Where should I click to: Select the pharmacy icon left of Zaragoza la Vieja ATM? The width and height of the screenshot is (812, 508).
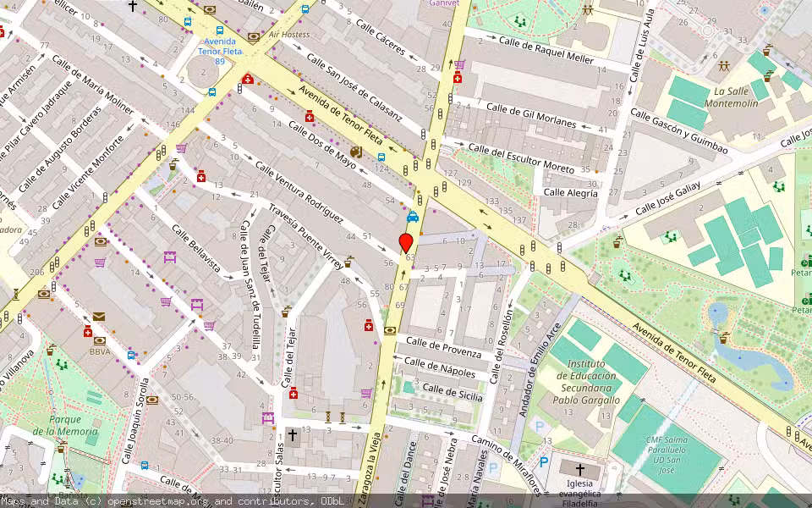coord(368,325)
